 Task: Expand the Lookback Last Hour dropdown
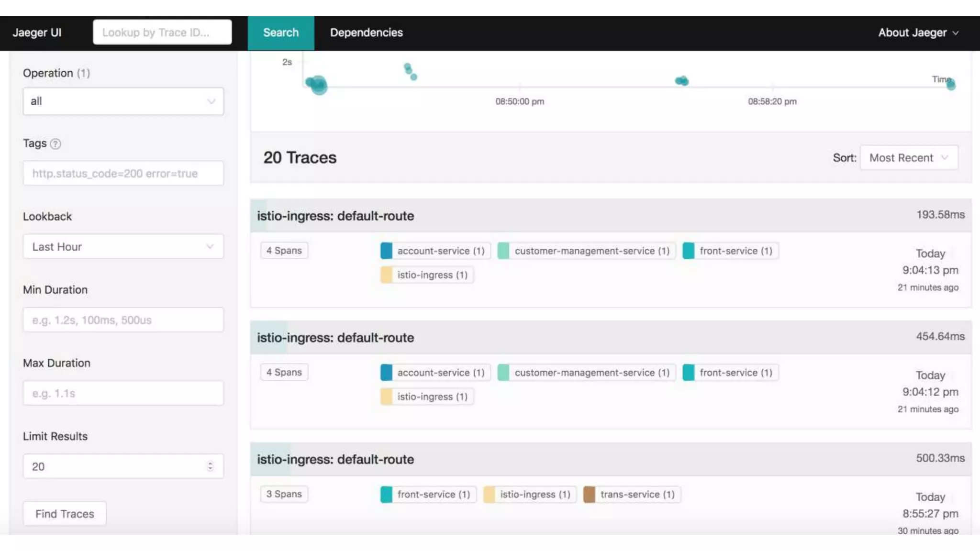[123, 247]
